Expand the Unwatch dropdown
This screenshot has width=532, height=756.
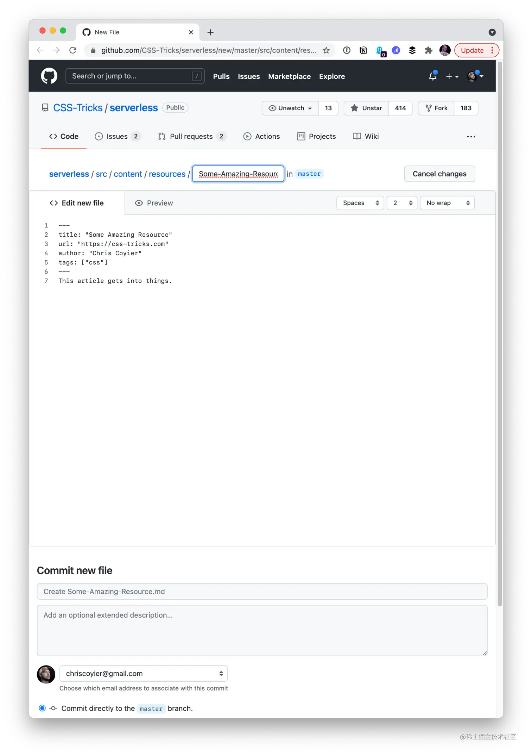[x=290, y=108]
